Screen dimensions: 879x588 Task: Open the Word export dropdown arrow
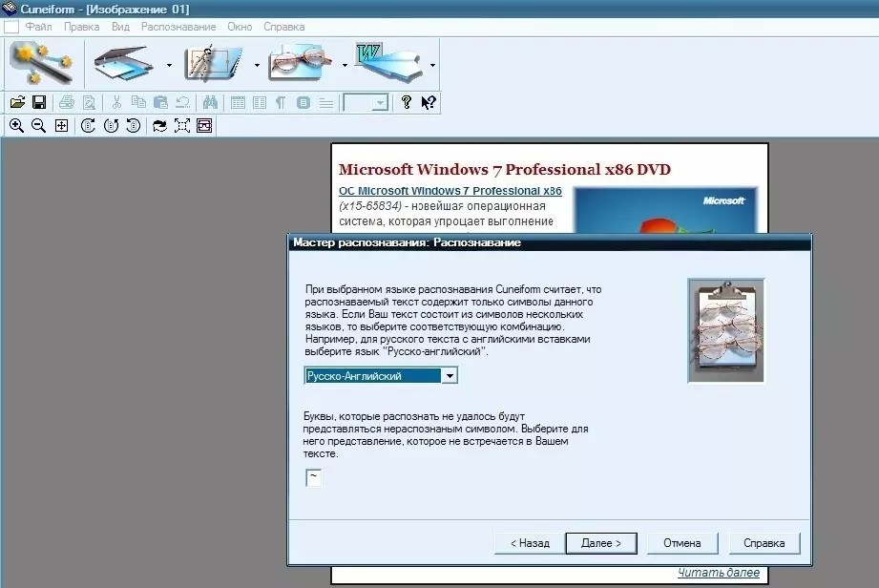click(432, 65)
